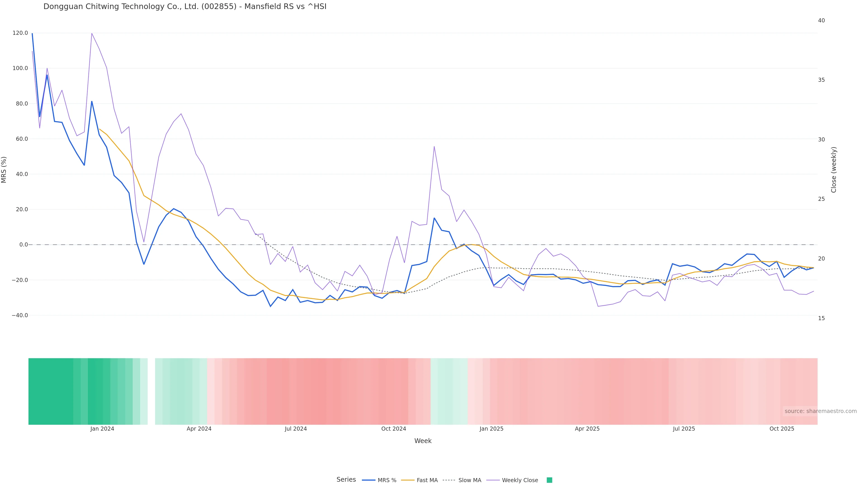Click the green square legend swatch

pos(549,480)
